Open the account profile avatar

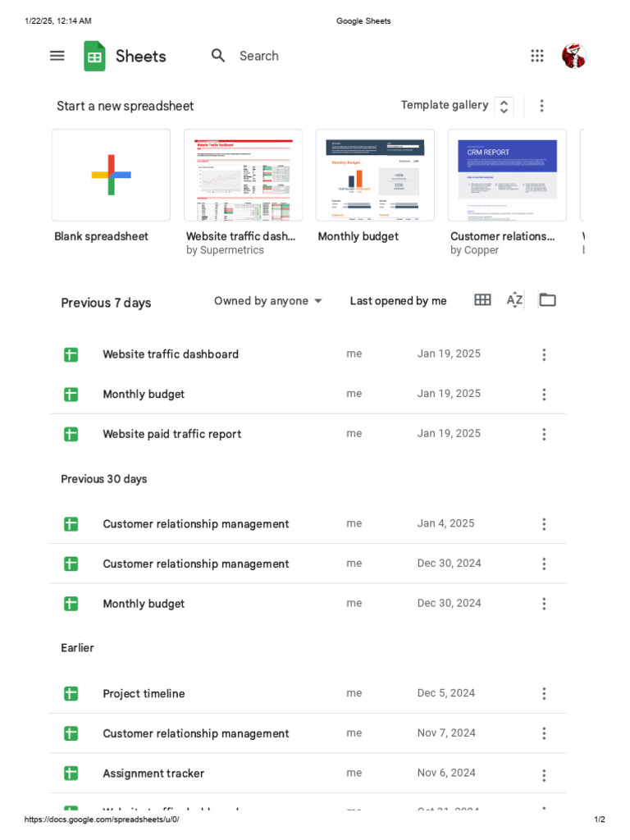click(573, 56)
